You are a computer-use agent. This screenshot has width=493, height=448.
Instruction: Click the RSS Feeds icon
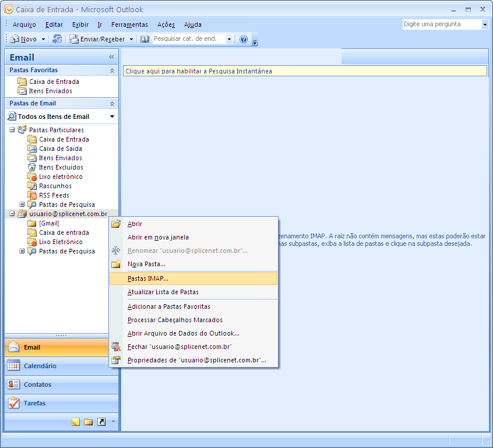click(x=31, y=195)
